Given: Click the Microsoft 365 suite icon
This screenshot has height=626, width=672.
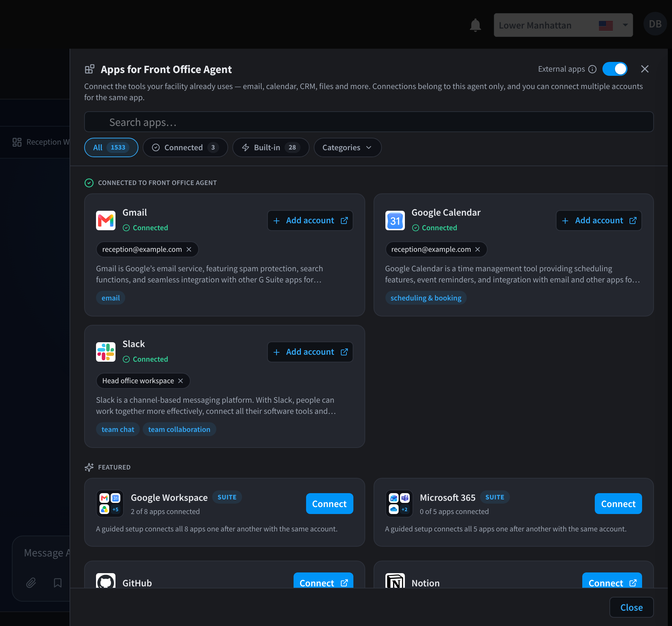Looking at the screenshot, I should pos(399,504).
